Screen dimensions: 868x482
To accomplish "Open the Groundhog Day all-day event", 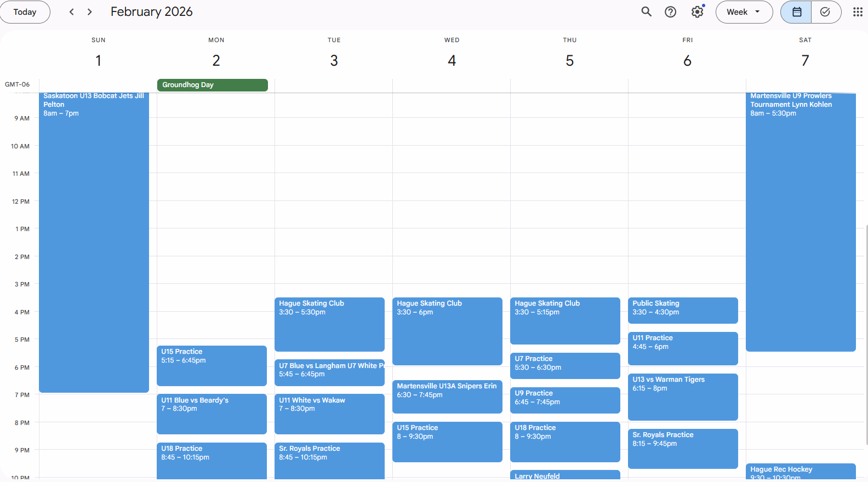I will 212,85.
